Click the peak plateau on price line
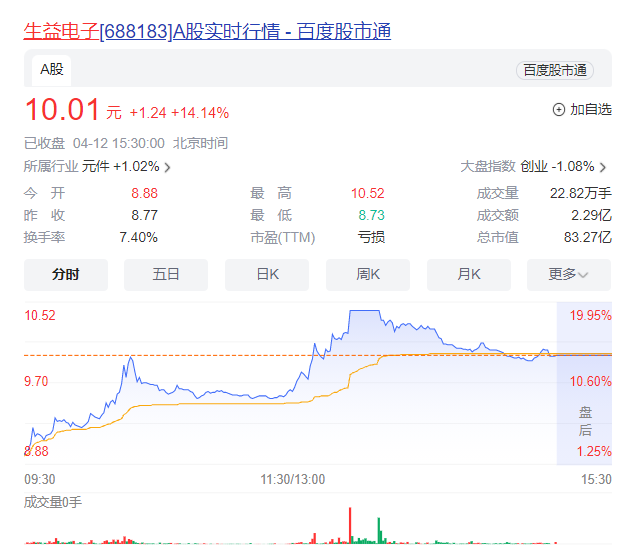Screen dimensions: 639x552 point(364,311)
